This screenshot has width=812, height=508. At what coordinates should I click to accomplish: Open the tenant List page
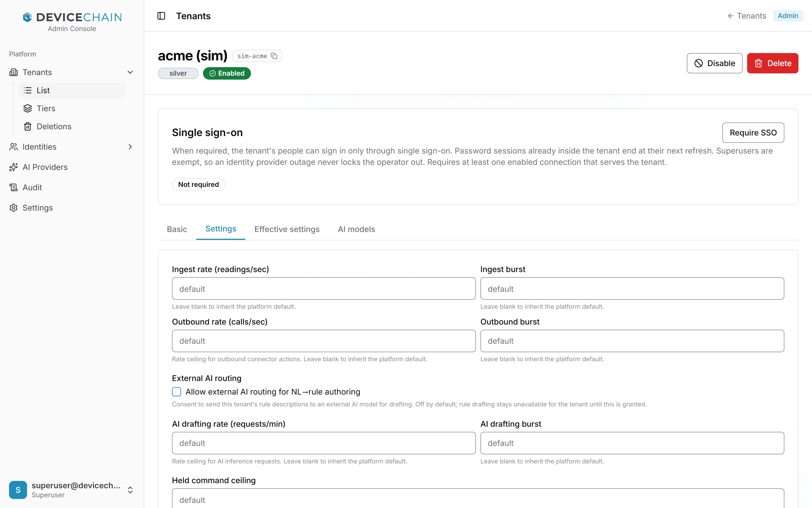[72, 90]
